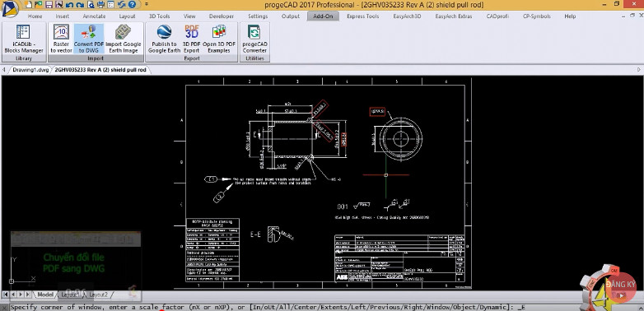Open the Annotate ribbon tab

(x=94, y=16)
